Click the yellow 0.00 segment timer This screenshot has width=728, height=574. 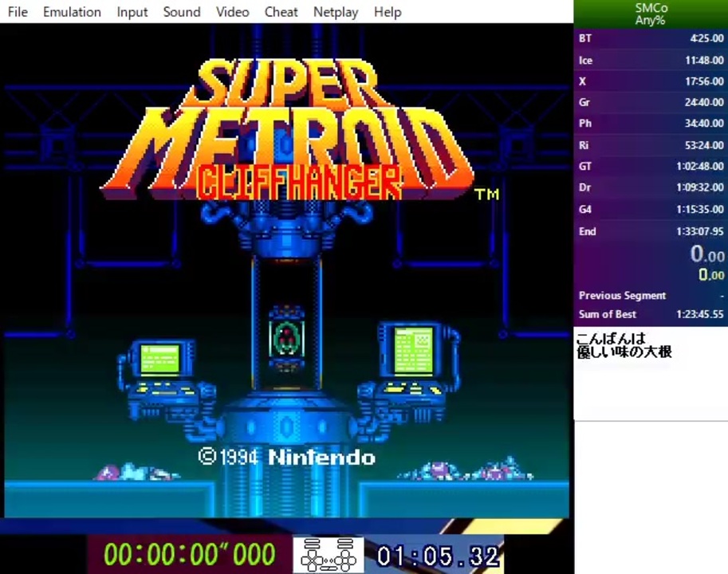(711, 275)
